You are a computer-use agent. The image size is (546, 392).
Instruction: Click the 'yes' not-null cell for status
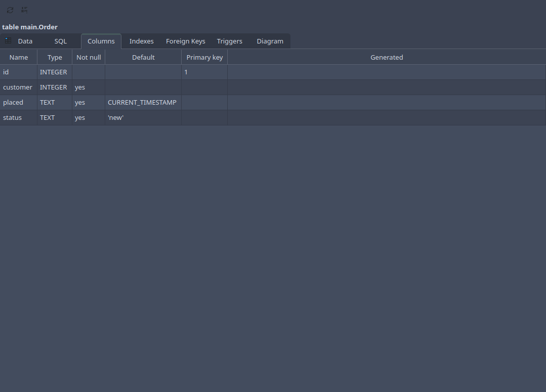(x=89, y=118)
